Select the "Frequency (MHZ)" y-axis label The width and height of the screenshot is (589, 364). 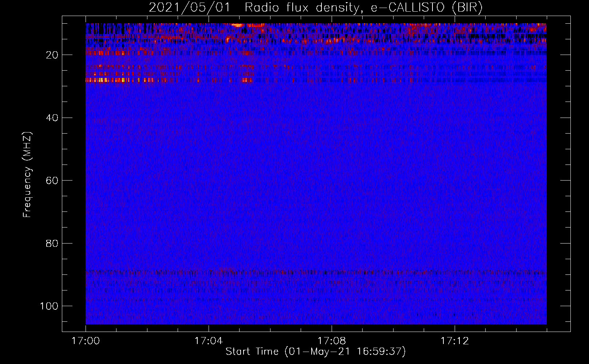27,174
